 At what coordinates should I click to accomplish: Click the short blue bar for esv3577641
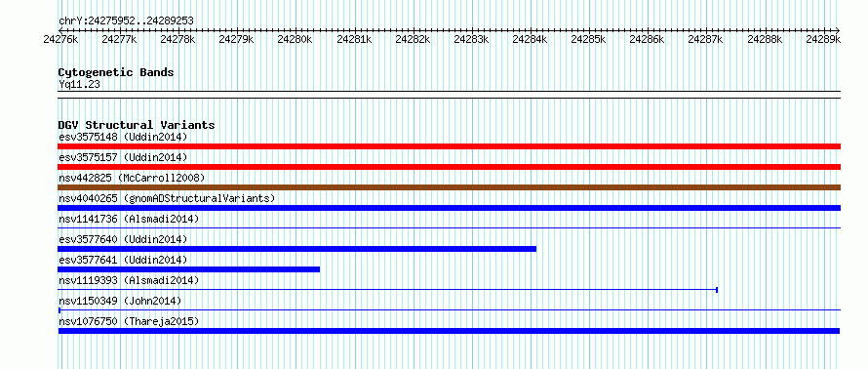[x=189, y=269]
